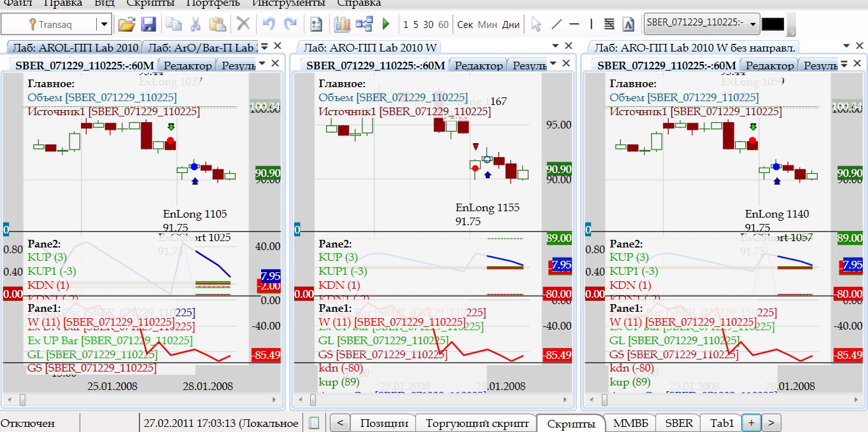Click middle chart horizontal scrollbar thumb
Screen dimensions: 868x432
(x=313, y=400)
